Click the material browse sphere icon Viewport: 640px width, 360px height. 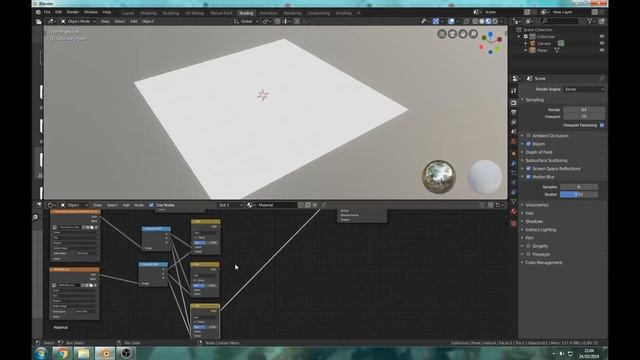pyautogui.click(x=250, y=205)
